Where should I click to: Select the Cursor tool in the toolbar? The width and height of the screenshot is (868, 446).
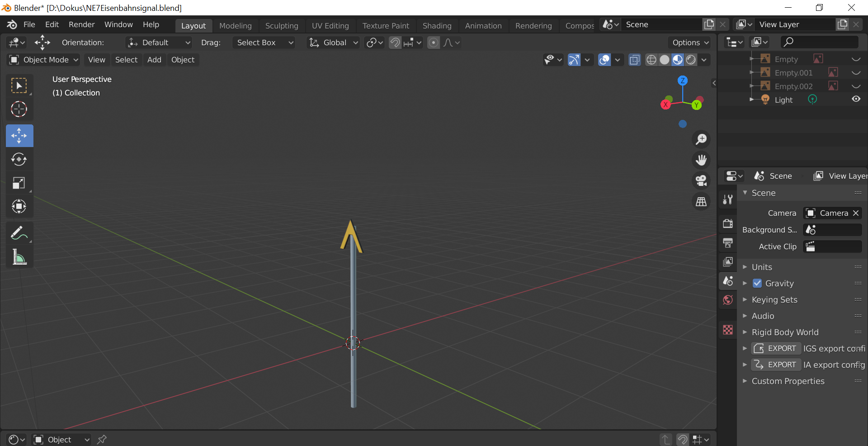[19, 109]
